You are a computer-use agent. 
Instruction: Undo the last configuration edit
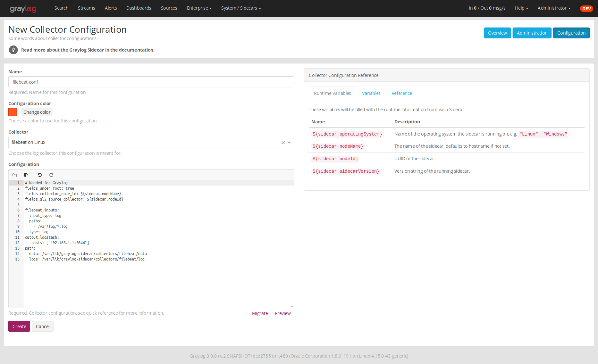[40, 175]
